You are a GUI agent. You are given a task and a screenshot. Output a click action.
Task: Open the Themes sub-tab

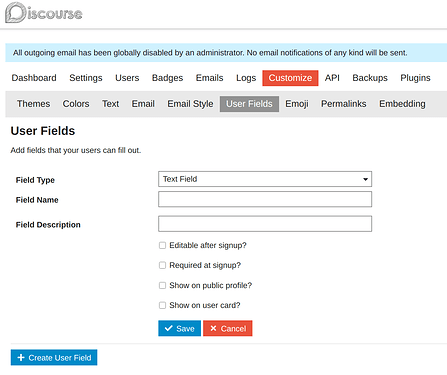coord(33,104)
